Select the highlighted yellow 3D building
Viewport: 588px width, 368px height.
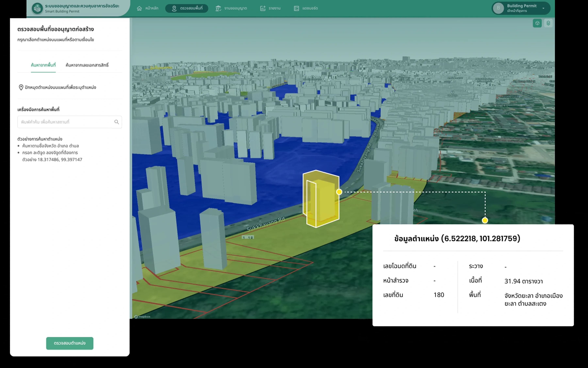(x=321, y=199)
